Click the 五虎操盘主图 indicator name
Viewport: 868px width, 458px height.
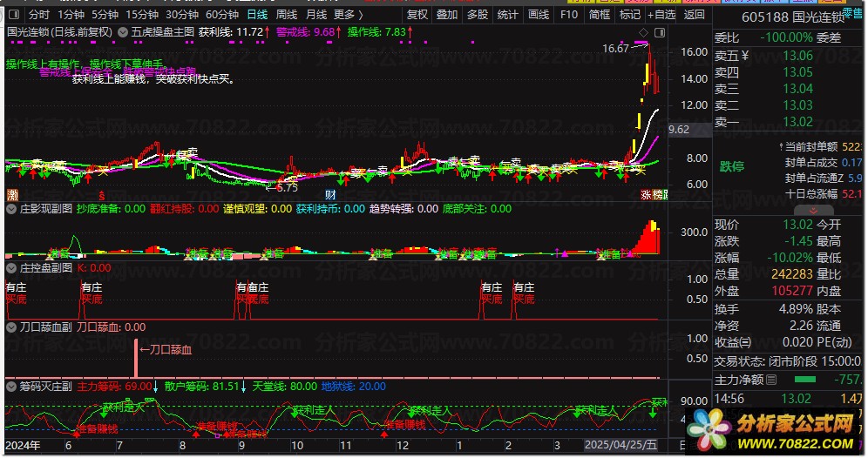[x=163, y=32]
